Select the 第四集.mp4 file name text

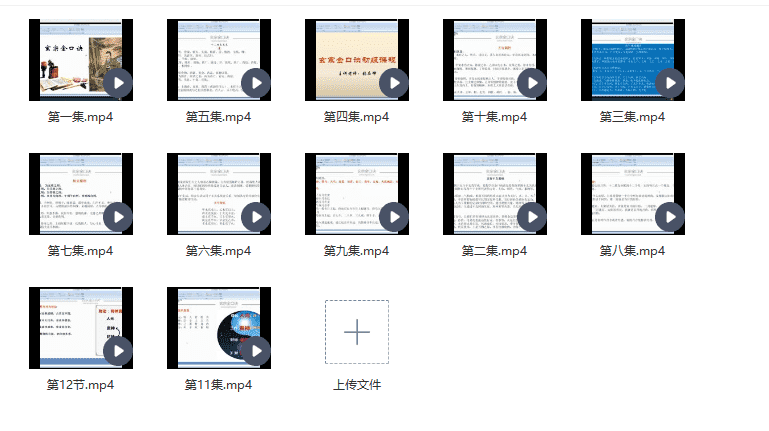pyautogui.click(x=356, y=117)
